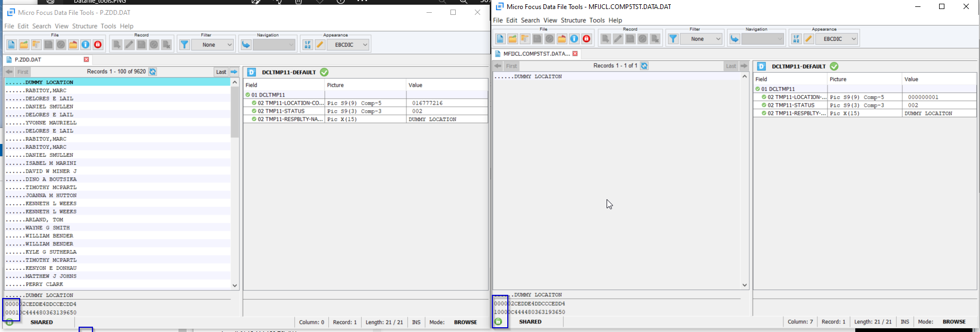Click scroll down arrow in P.ZDD.DAT record list
Screen dimensions: 980x332
235,285
